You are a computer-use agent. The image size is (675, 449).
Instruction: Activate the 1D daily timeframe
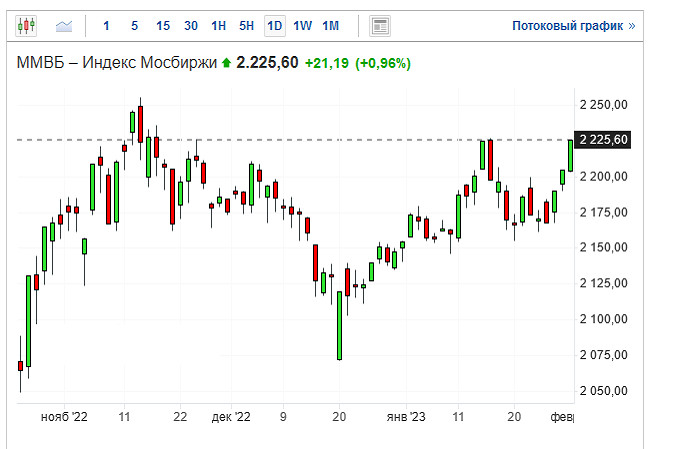(x=275, y=26)
